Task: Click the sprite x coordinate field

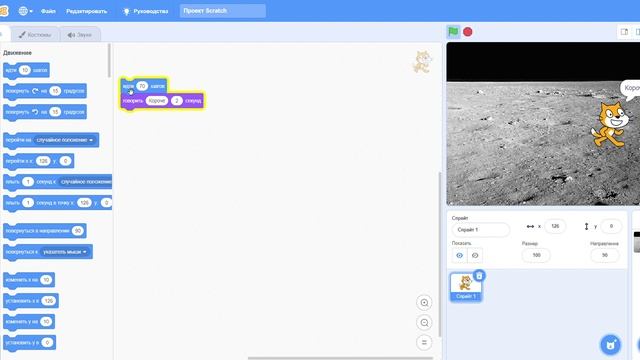Action: tap(555, 226)
